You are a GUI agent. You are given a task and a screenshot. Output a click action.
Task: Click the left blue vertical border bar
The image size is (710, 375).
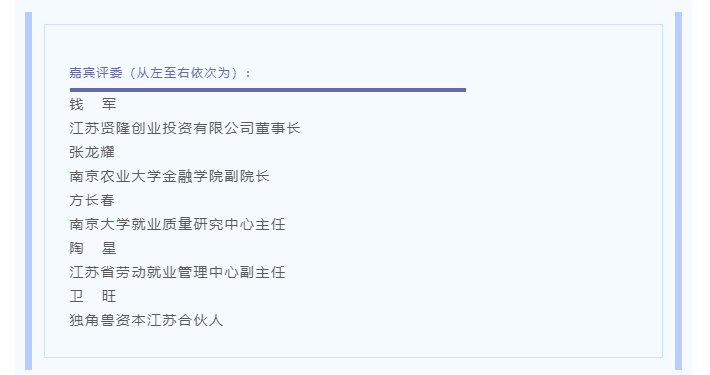(x=29, y=191)
